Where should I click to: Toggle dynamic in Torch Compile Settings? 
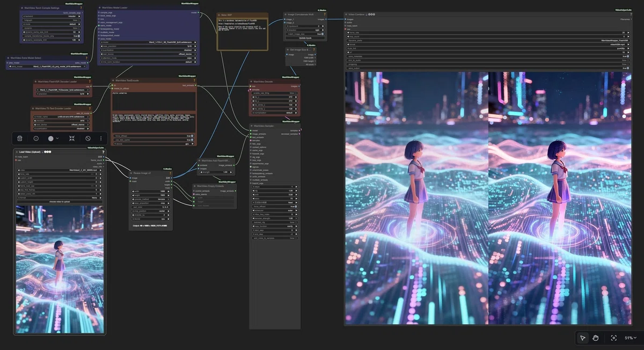tap(53, 28)
